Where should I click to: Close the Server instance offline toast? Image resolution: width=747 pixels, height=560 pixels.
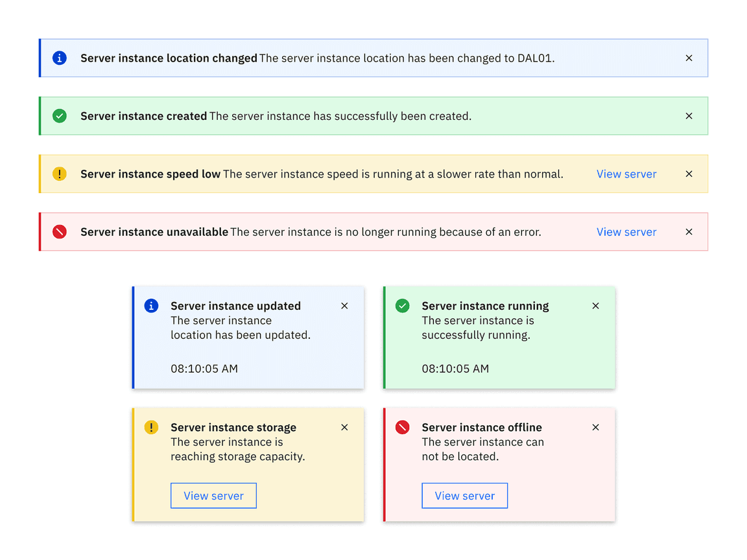click(596, 427)
